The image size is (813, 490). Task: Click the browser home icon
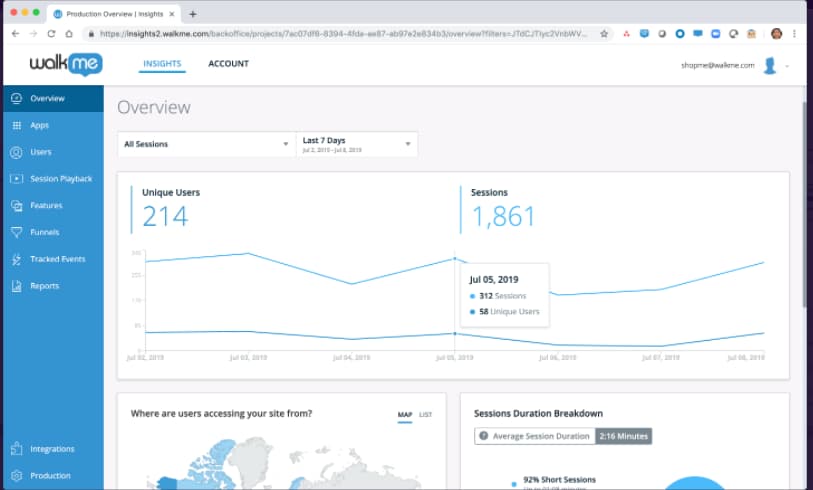[68, 34]
